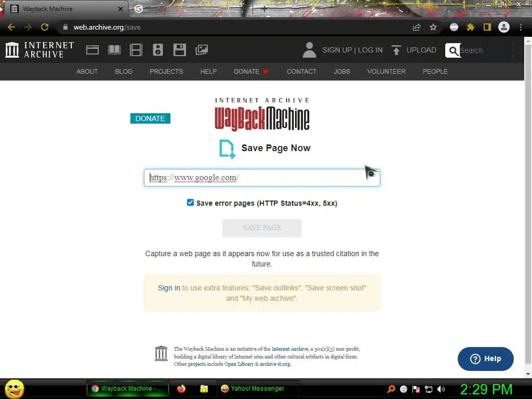
Task: Toggle the browser side panel icon
Action: tap(487, 27)
